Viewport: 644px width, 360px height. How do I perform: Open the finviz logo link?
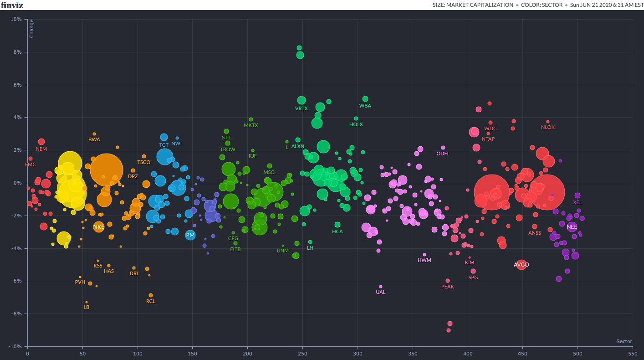12,5
